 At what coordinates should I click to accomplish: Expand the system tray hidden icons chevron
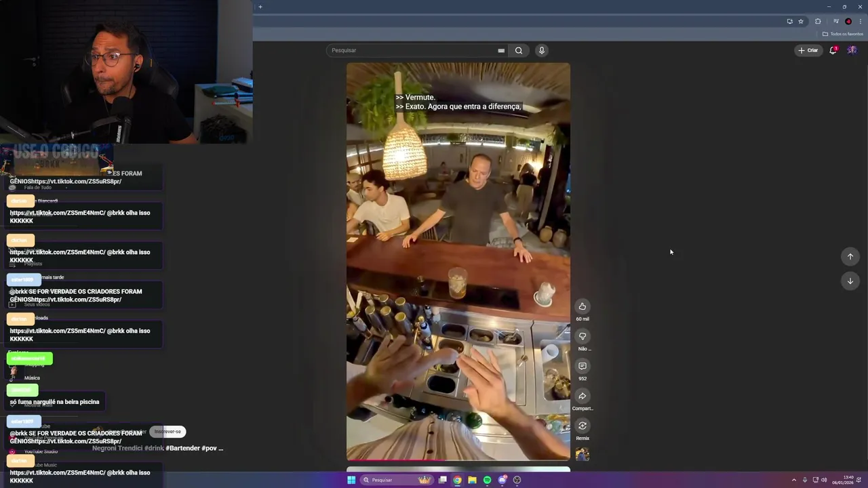(x=794, y=480)
